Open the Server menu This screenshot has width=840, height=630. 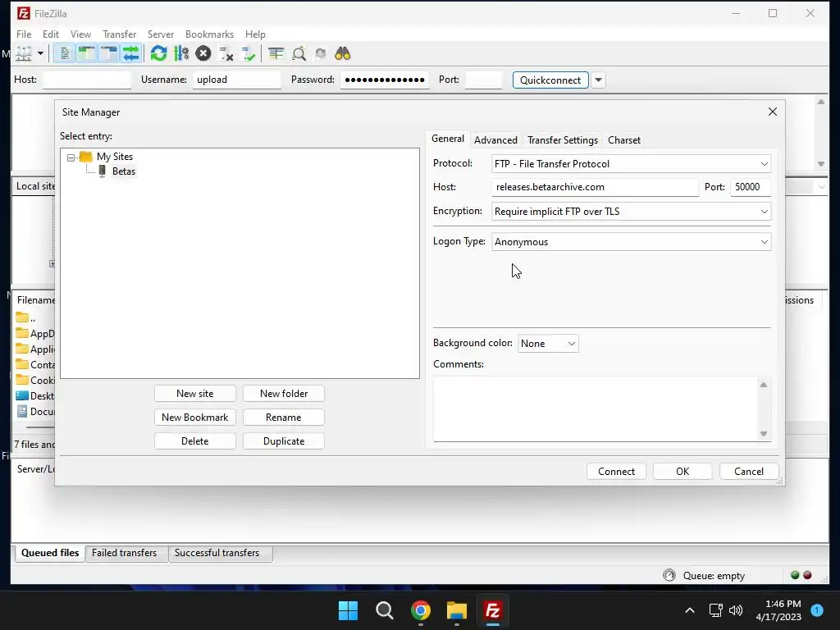tap(161, 34)
